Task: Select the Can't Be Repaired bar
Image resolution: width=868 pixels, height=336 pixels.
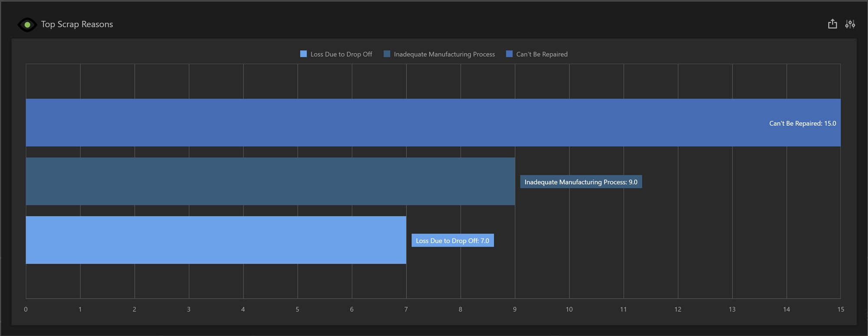Action: [x=391, y=123]
